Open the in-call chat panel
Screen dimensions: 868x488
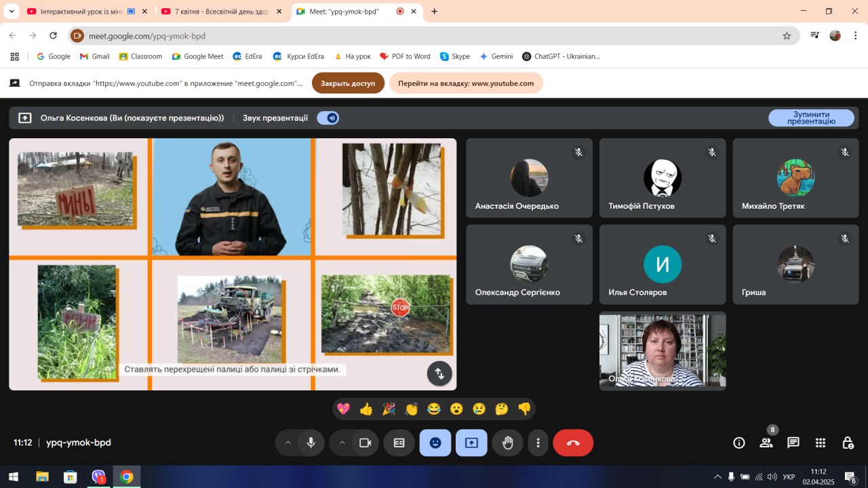(x=793, y=443)
